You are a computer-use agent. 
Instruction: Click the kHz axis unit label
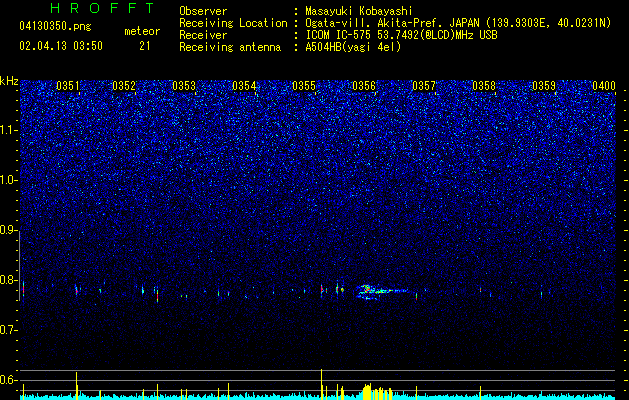(x=9, y=81)
